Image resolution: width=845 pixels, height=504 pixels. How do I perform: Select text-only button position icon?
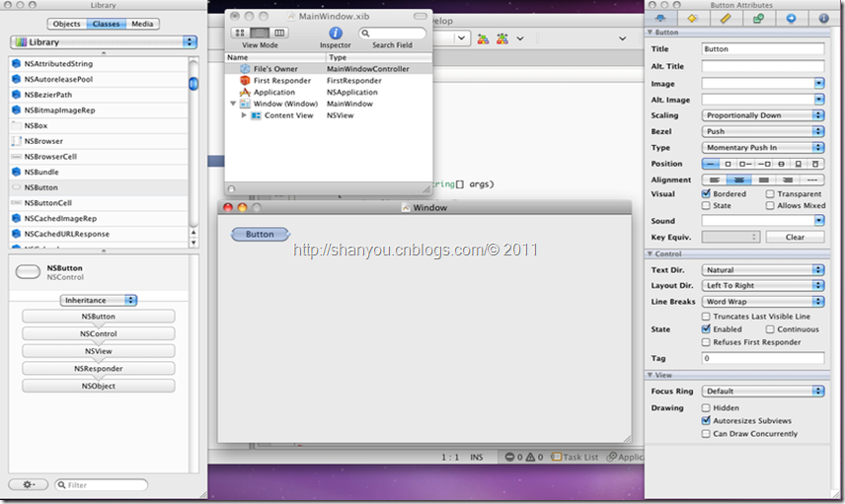(x=711, y=164)
